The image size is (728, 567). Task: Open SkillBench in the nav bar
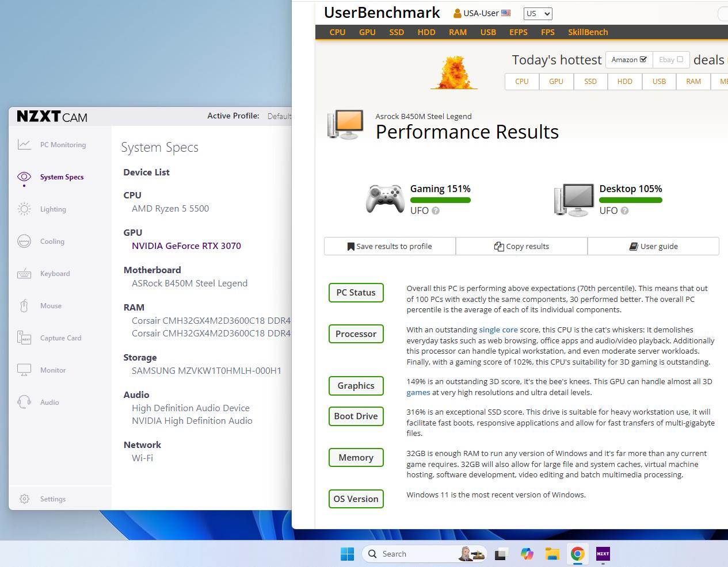588,32
